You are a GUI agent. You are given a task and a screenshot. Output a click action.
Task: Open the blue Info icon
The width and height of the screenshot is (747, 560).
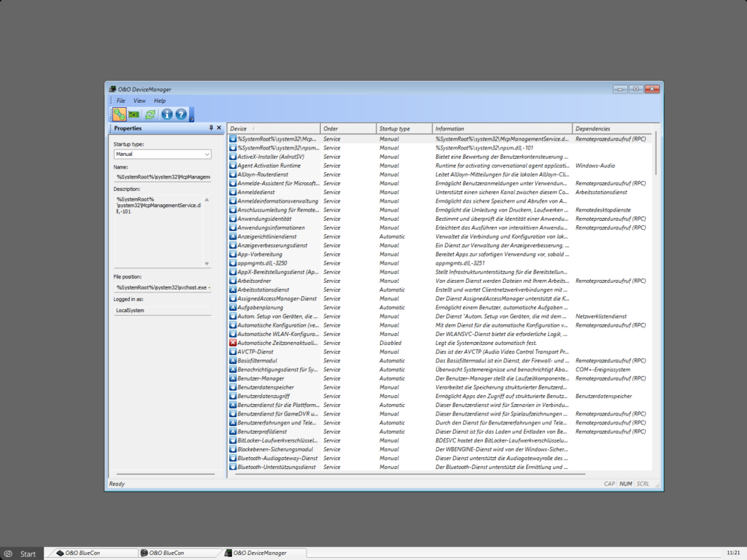tap(167, 114)
